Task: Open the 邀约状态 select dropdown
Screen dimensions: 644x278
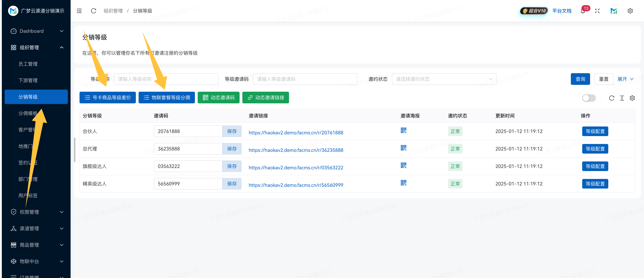Action: point(444,79)
